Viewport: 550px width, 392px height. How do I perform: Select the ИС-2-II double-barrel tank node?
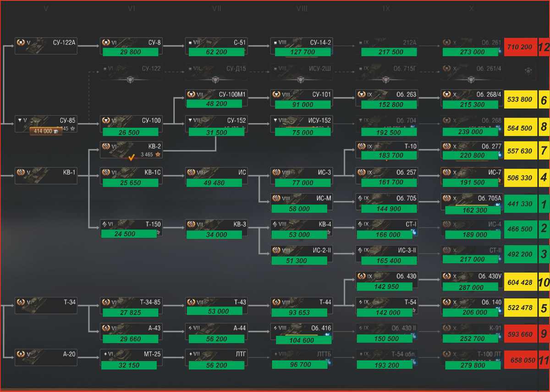pyautogui.click(x=302, y=254)
